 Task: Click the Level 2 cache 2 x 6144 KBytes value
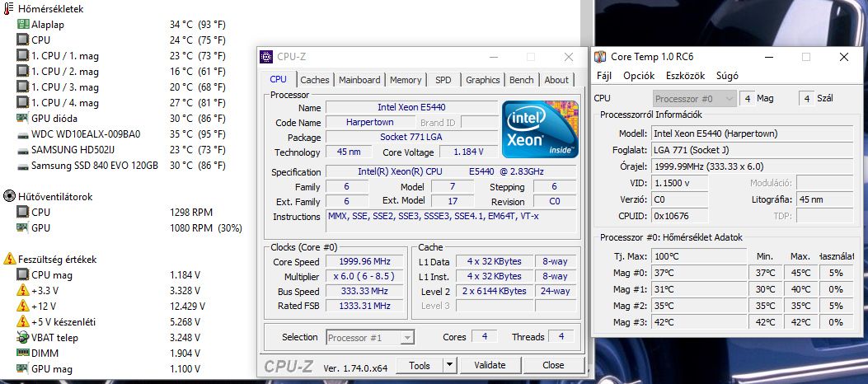point(495,291)
